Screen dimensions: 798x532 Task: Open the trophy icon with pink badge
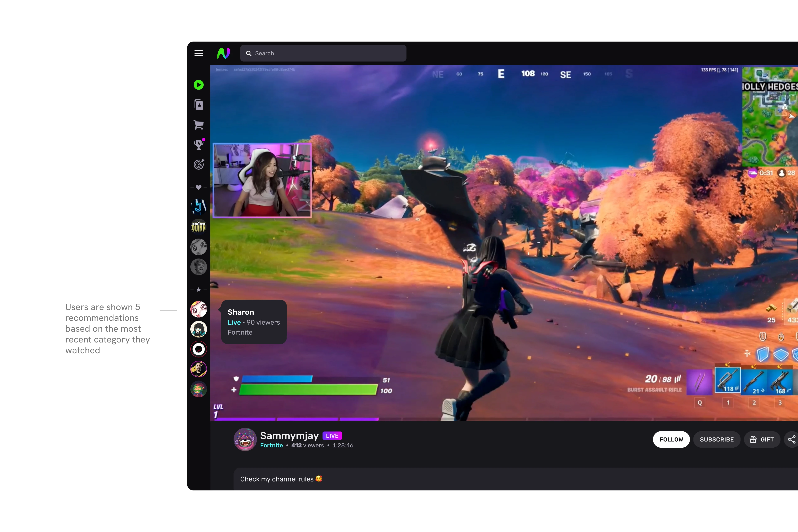pos(198,145)
